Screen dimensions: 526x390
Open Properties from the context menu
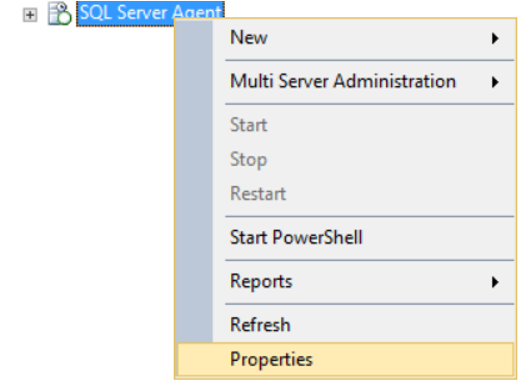click(346, 359)
